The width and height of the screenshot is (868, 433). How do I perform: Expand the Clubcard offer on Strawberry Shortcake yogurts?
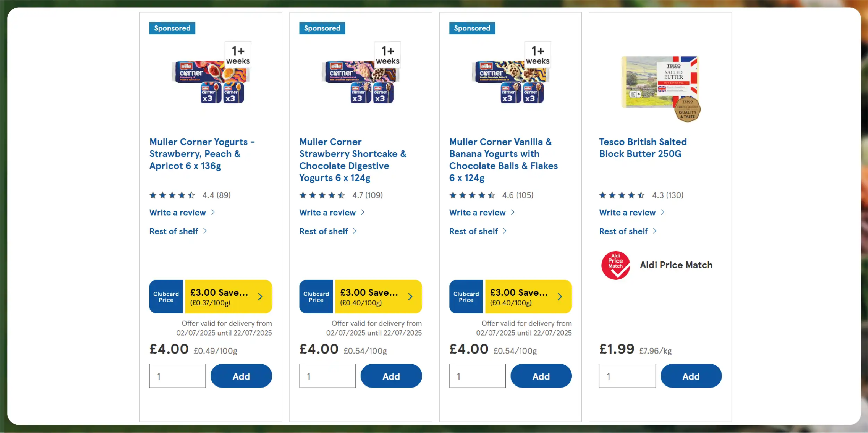(378, 297)
